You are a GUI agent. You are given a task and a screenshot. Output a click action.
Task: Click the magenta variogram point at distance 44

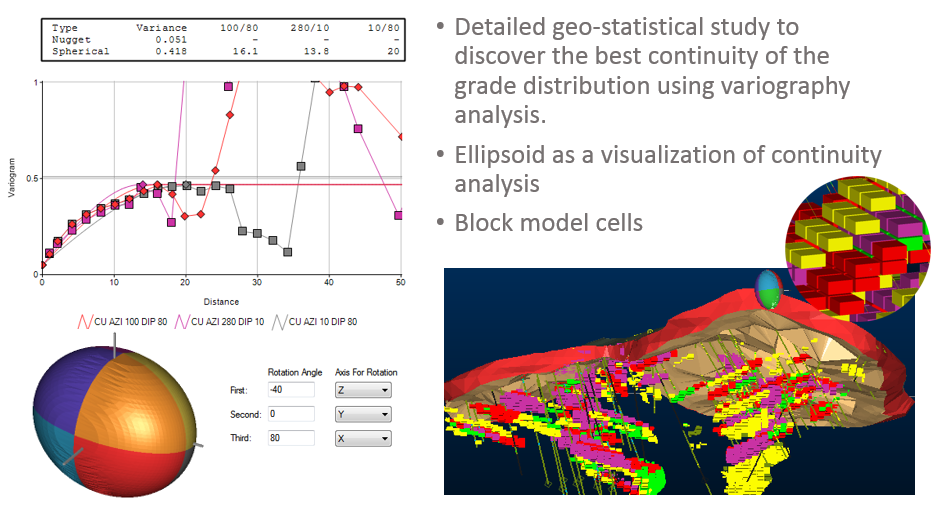coord(358,129)
